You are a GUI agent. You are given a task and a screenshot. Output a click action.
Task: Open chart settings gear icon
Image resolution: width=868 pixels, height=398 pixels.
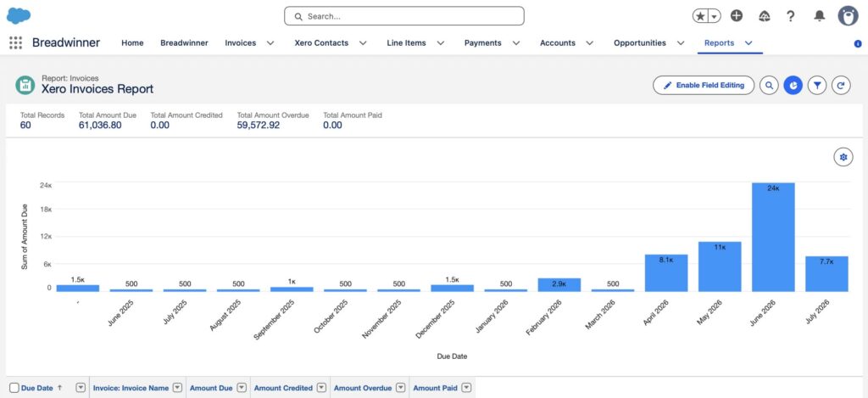843,158
